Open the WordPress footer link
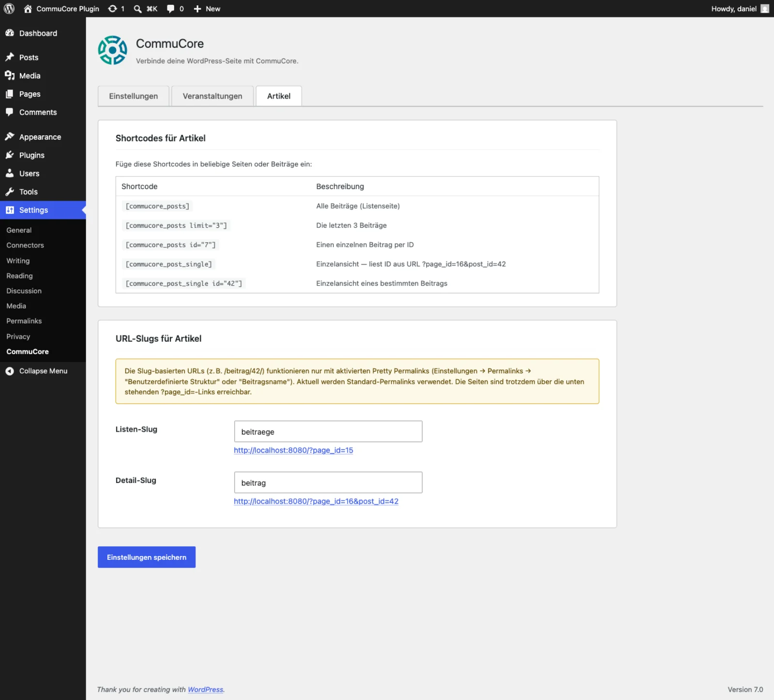Screen dimensions: 774x700 pyautogui.click(x=206, y=689)
